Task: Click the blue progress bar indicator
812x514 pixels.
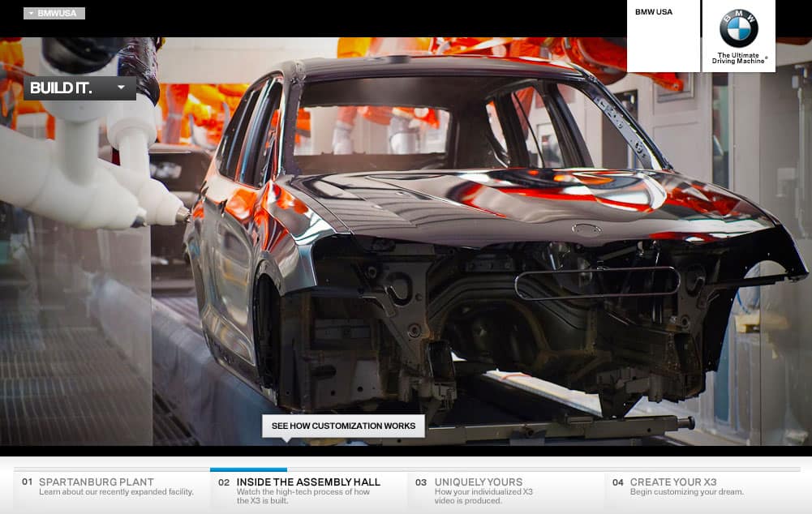Action: (x=248, y=469)
